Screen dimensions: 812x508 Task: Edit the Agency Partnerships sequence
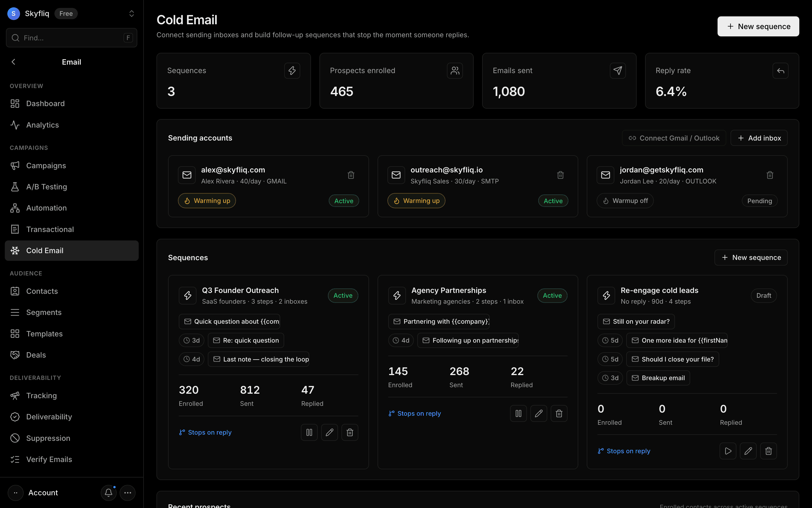[539, 413]
